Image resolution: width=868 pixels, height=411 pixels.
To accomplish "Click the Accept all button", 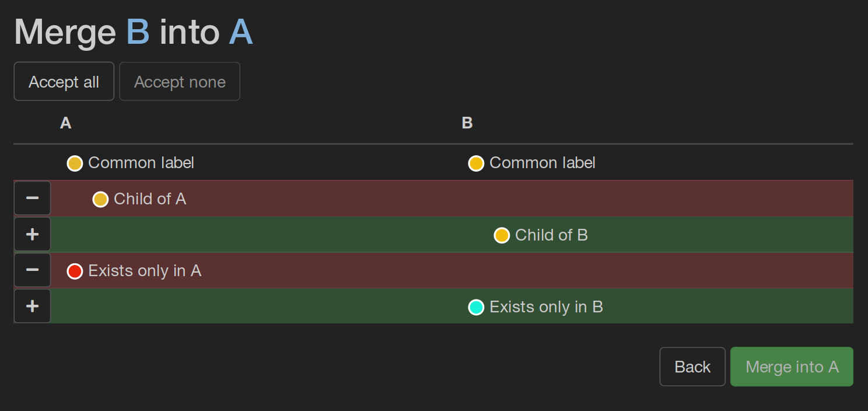I will pyautogui.click(x=64, y=82).
